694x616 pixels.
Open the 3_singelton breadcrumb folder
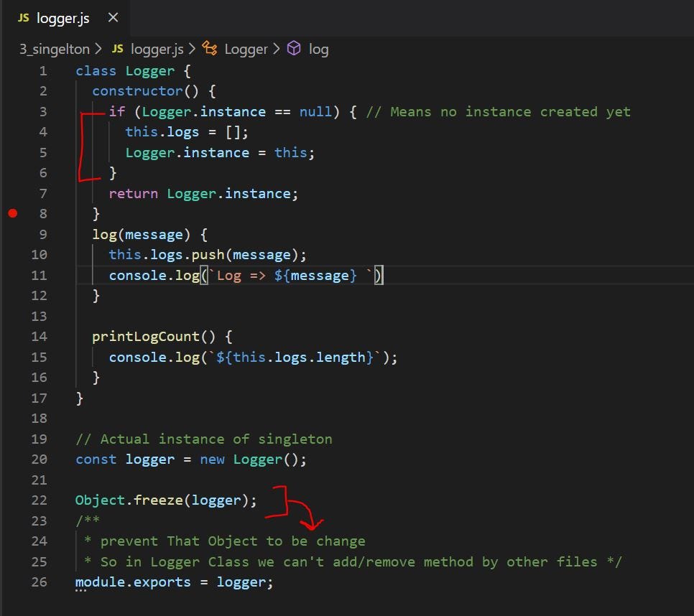[x=54, y=49]
